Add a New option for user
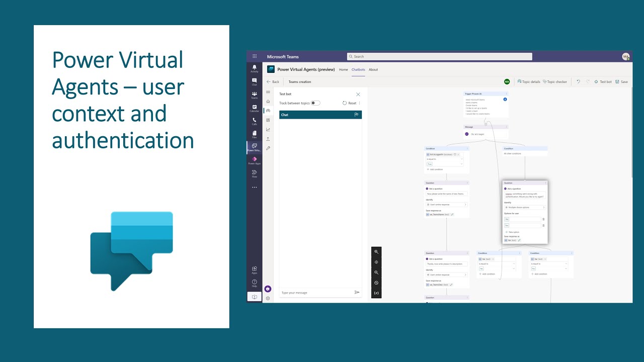This screenshot has height=362, width=644. click(x=512, y=232)
